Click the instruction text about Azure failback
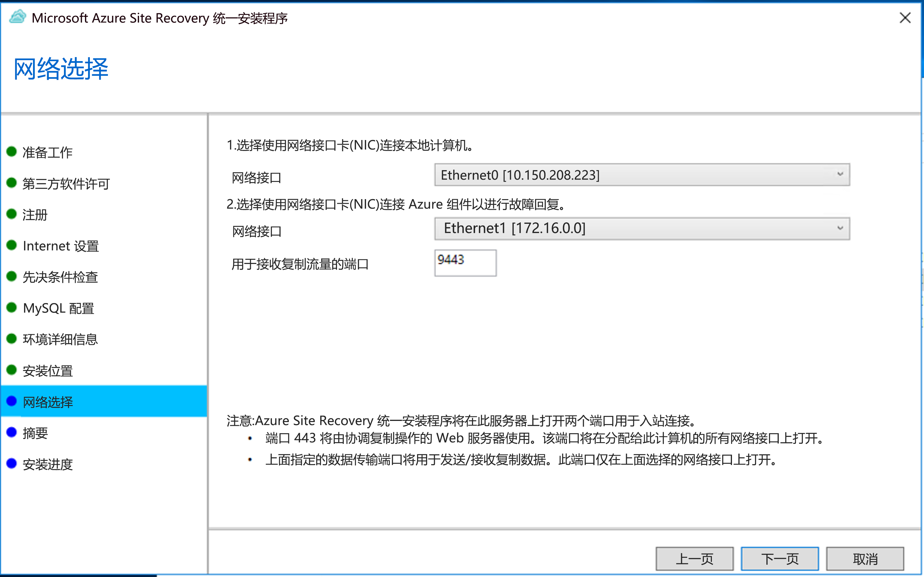This screenshot has width=924, height=577. click(x=396, y=205)
